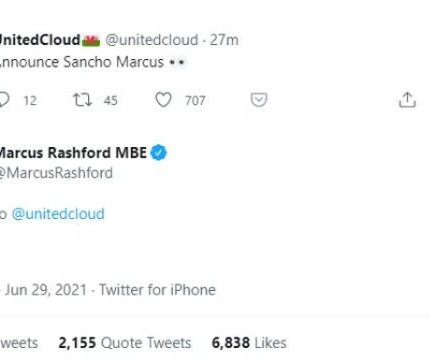
Task: View the 6,838 Likes list
Action: (x=249, y=343)
